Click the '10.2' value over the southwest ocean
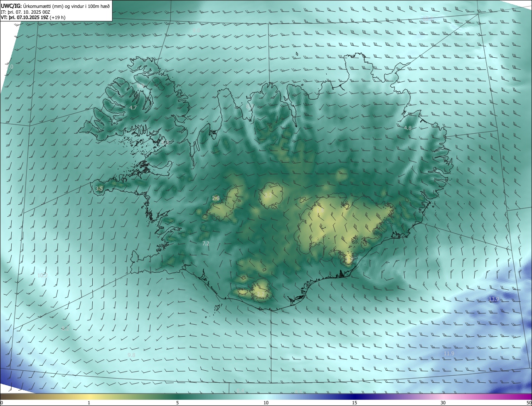This screenshot has height=406, width=532. 43,275
